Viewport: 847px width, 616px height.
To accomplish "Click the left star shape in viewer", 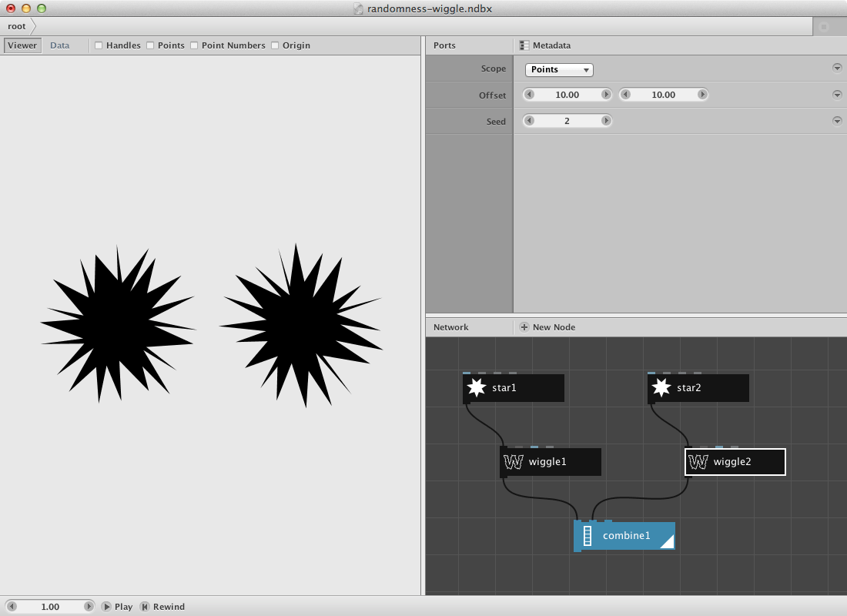I will coord(118,324).
